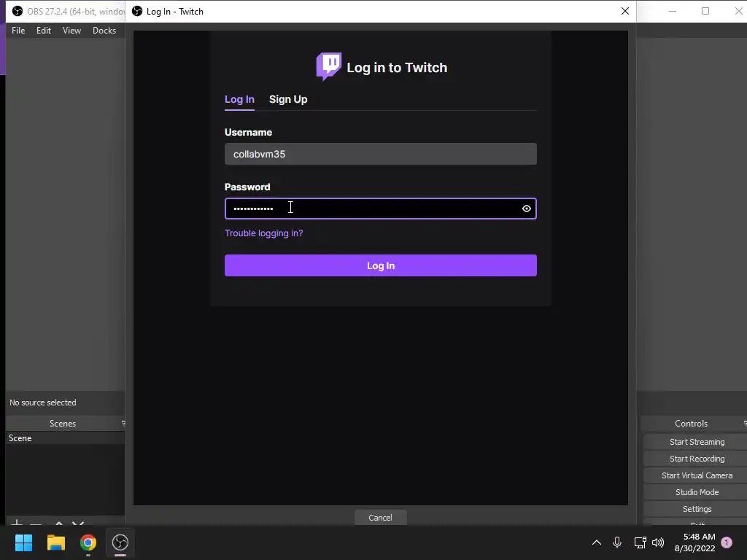Click the OBS 27.2.4 title bar icon
The image size is (747, 560).
18,11
